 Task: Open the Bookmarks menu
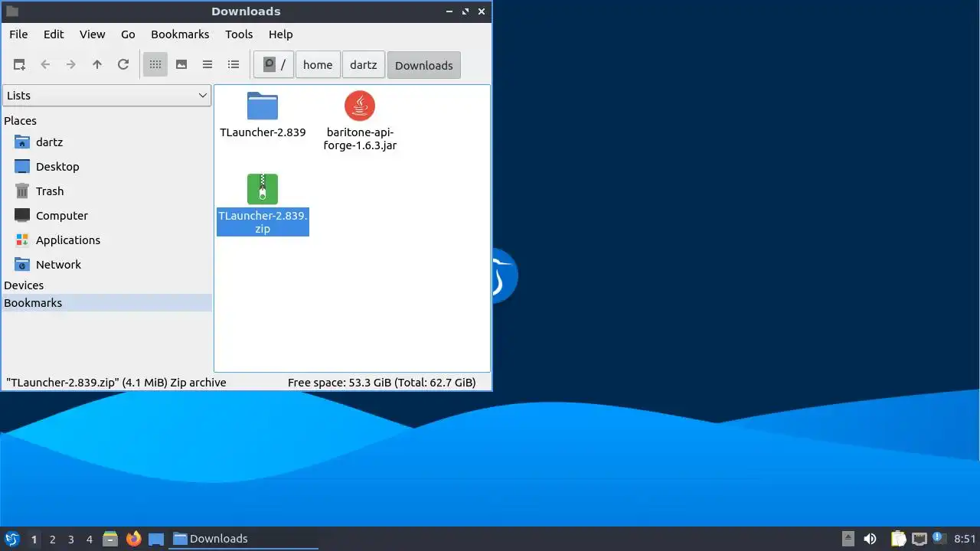coord(180,34)
